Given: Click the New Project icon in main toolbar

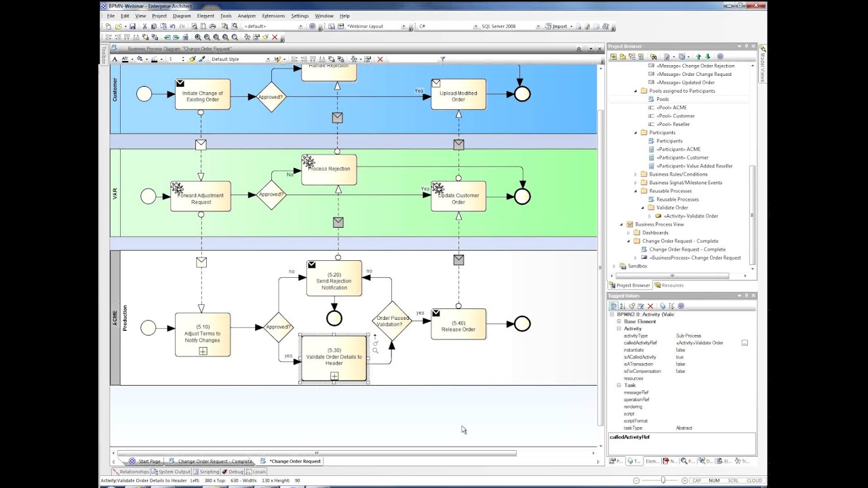Looking at the screenshot, I should [x=108, y=26].
